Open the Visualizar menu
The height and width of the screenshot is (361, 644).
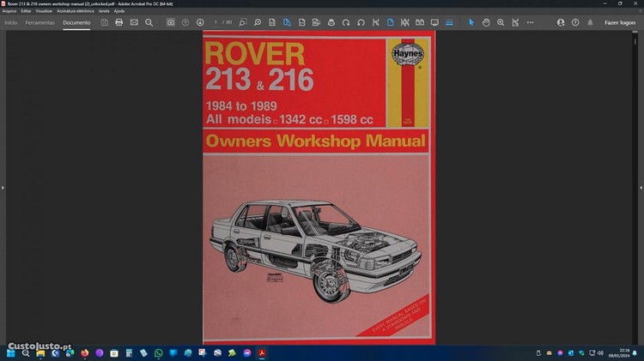coord(44,11)
